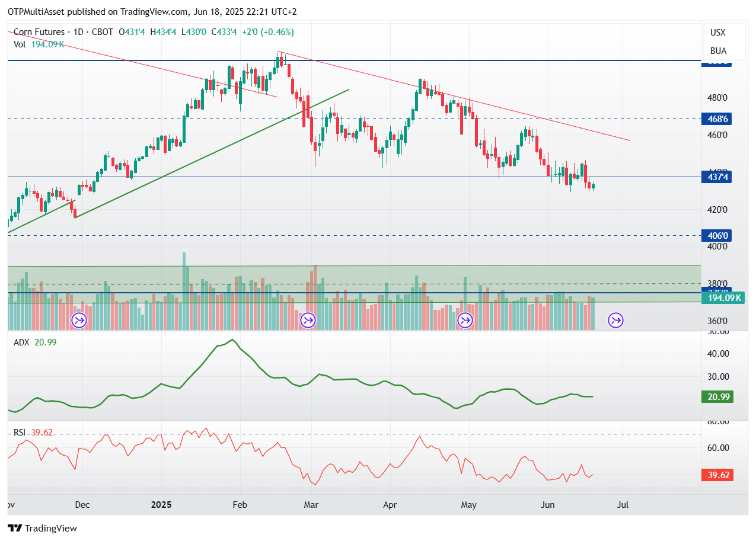Click the green volume value tag 194.09K

pos(723,298)
